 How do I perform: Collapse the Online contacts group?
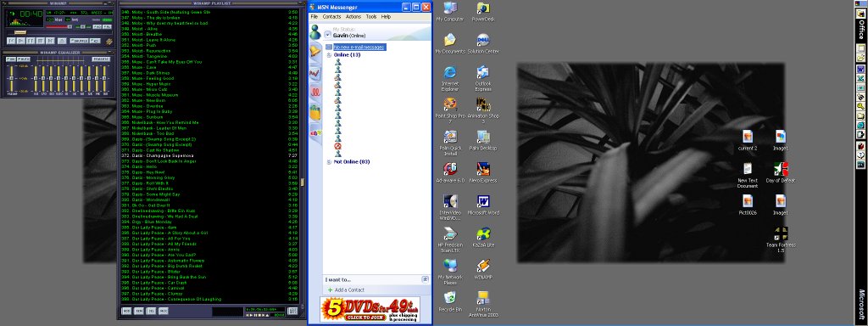point(328,55)
